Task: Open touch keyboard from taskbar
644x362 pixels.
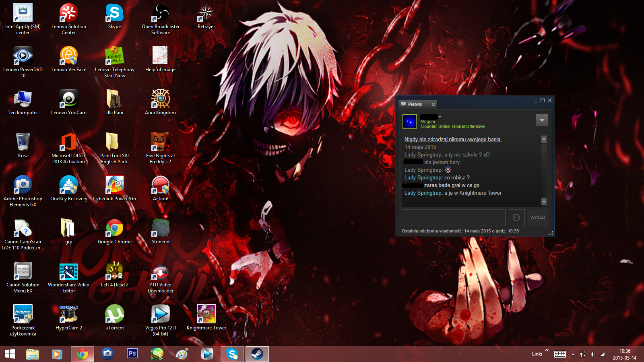Action: tap(560, 354)
